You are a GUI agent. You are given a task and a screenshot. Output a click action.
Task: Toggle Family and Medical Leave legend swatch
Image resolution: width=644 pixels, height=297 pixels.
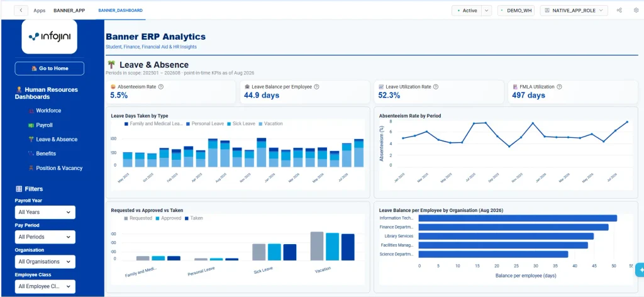(126, 124)
